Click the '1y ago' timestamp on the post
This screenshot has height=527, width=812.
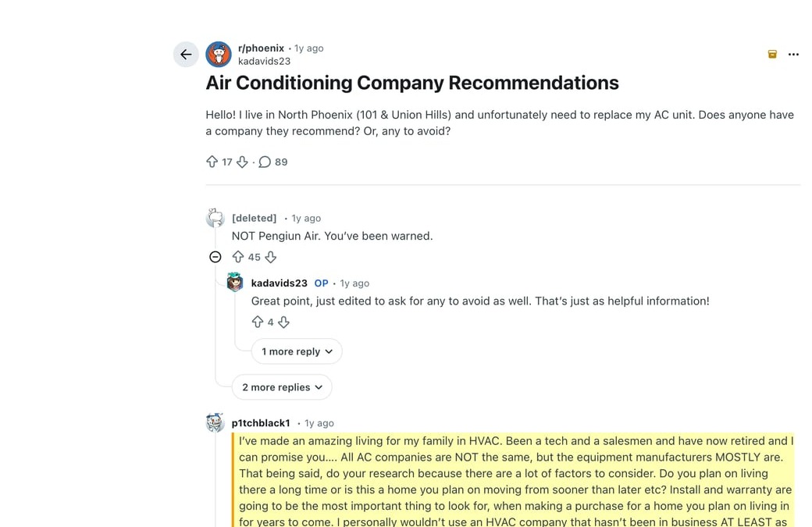[x=308, y=48]
